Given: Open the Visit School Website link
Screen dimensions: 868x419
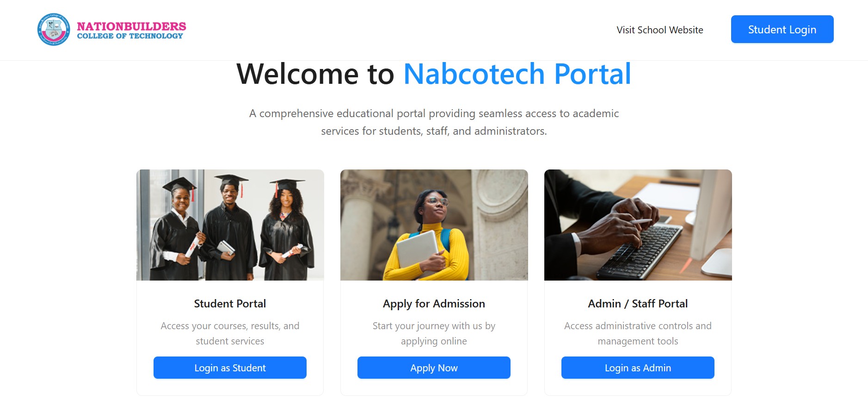Looking at the screenshot, I should [659, 30].
